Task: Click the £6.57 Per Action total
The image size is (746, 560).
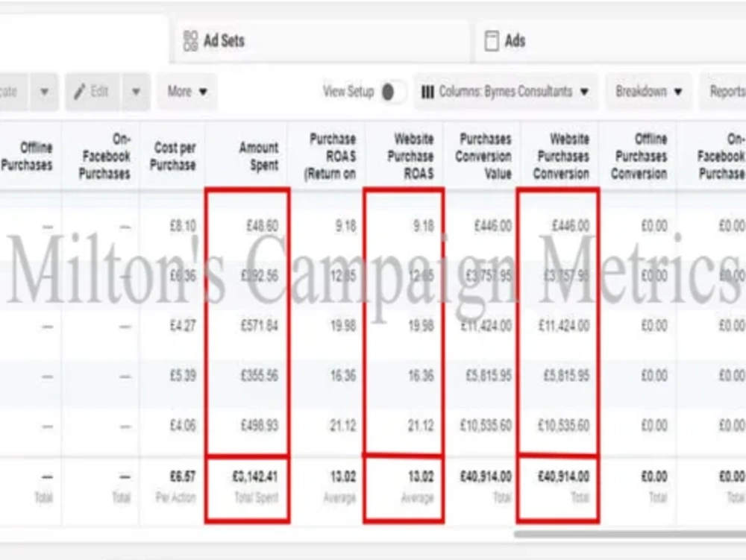Action: point(183,476)
